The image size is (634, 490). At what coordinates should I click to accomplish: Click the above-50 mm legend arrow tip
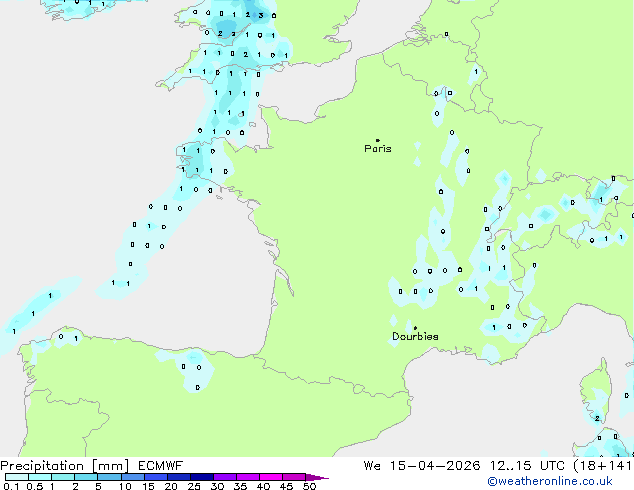pyautogui.click(x=317, y=477)
